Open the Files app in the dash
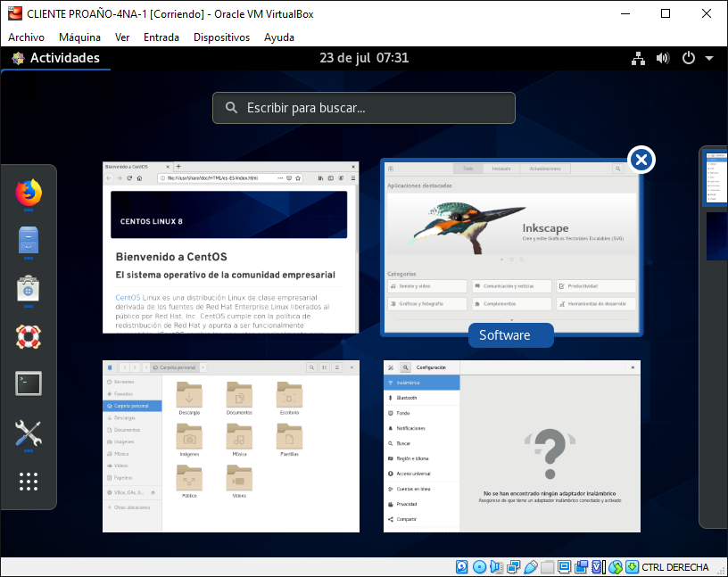This screenshot has width=728, height=577. click(x=29, y=240)
